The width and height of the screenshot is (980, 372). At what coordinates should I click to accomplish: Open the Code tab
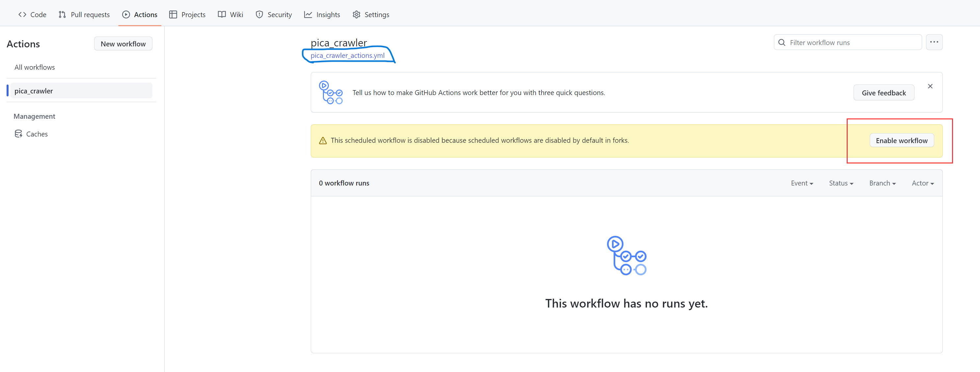coord(32,14)
